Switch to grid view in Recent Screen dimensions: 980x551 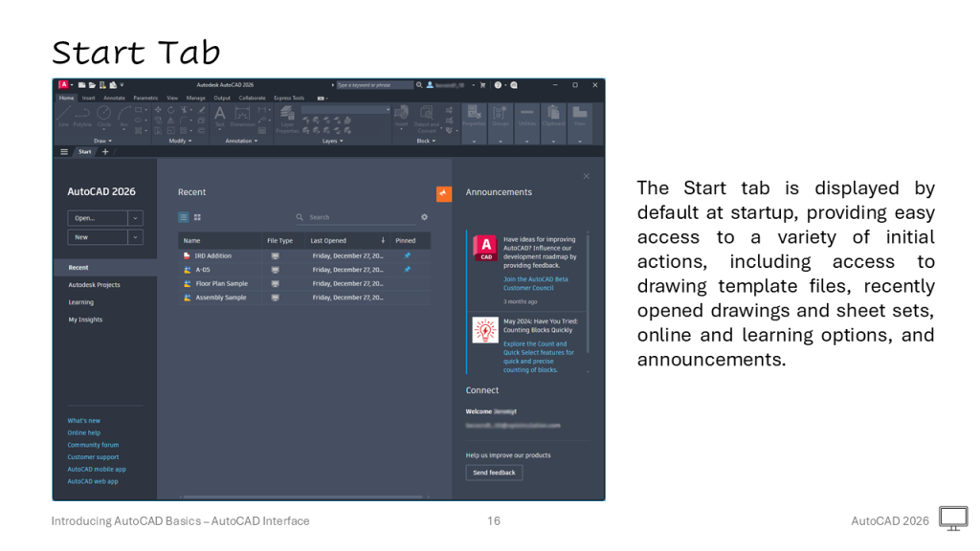point(197,217)
